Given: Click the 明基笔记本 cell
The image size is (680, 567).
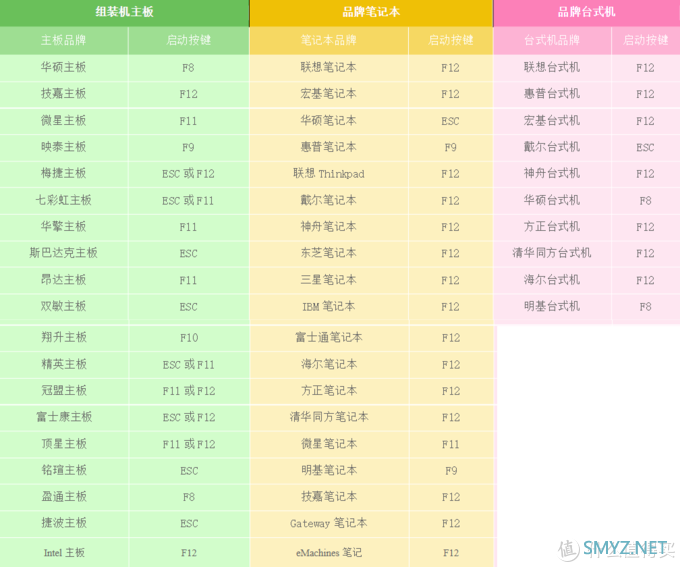Looking at the screenshot, I should point(329,470).
